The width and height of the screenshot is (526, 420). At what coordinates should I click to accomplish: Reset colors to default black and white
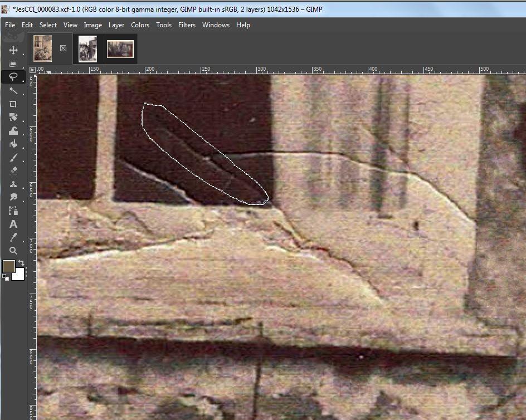pos(6,277)
